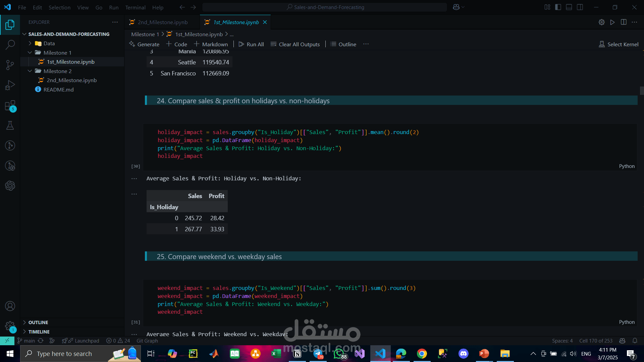The height and width of the screenshot is (362, 644).
Task: Toggle the Primary Side Bar layout button
Action: (x=558, y=7)
